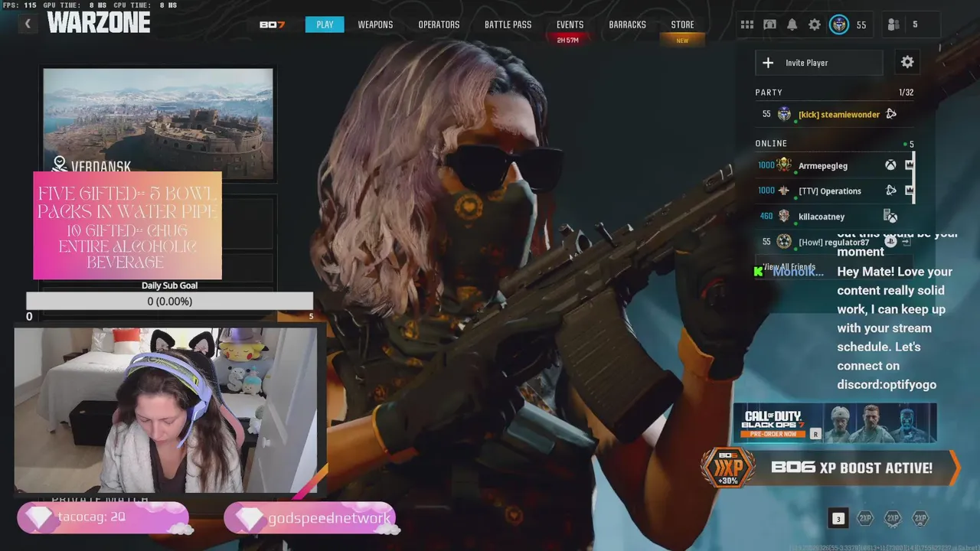Click the webcam overlay feed
This screenshot has width=980, height=551.
(165, 411)
